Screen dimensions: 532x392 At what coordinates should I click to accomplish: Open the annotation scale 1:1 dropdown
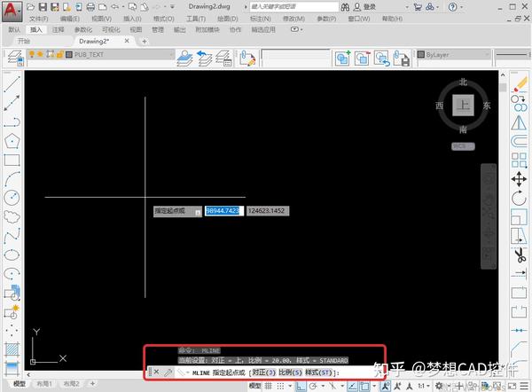[424, 386]
